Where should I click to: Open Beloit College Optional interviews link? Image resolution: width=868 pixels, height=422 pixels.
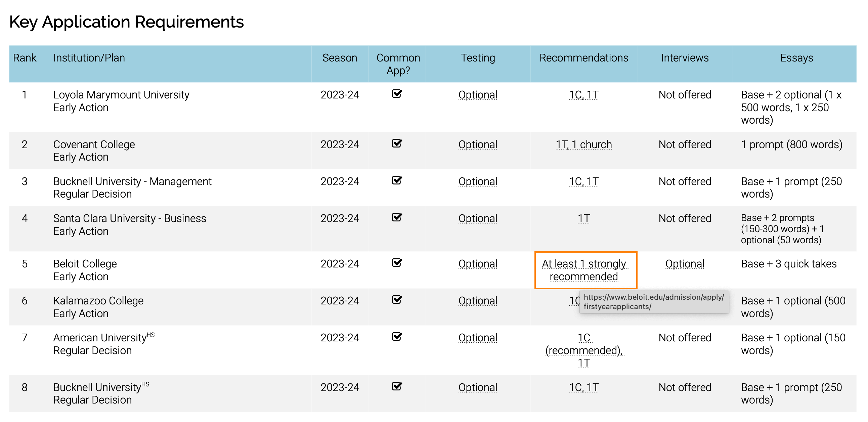point(685,263)
